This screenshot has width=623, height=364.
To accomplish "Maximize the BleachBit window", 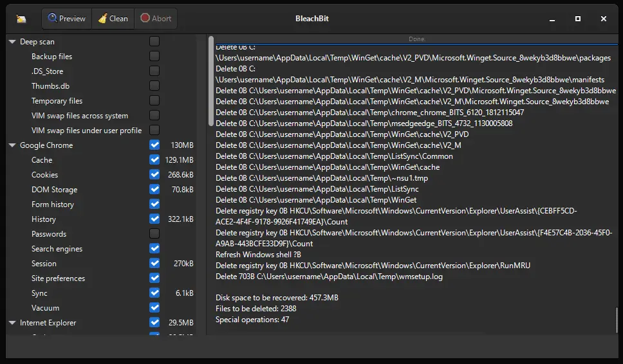I will point(578,19).
